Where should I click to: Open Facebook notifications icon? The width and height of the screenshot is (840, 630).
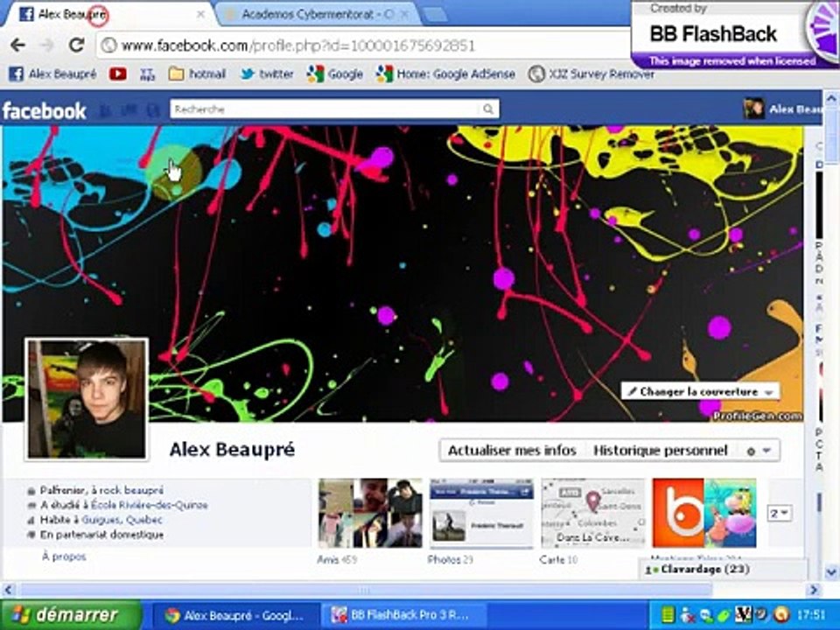[x=153, y=111]
